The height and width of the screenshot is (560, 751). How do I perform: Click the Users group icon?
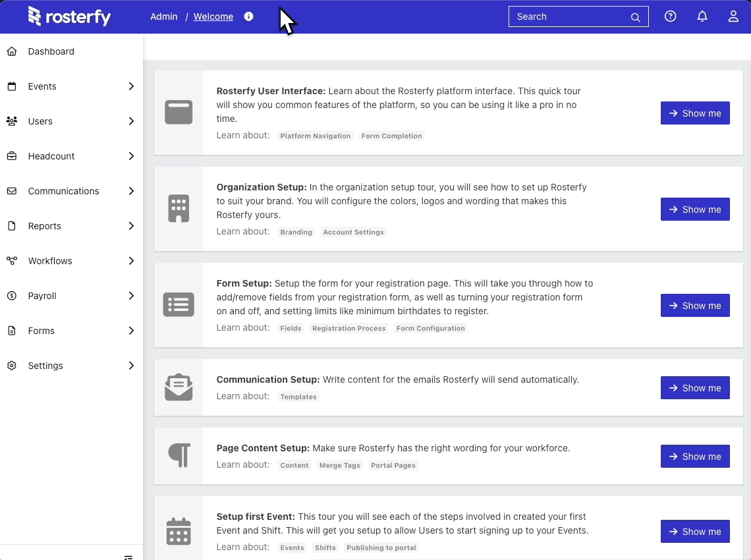[x=12, y=121]
